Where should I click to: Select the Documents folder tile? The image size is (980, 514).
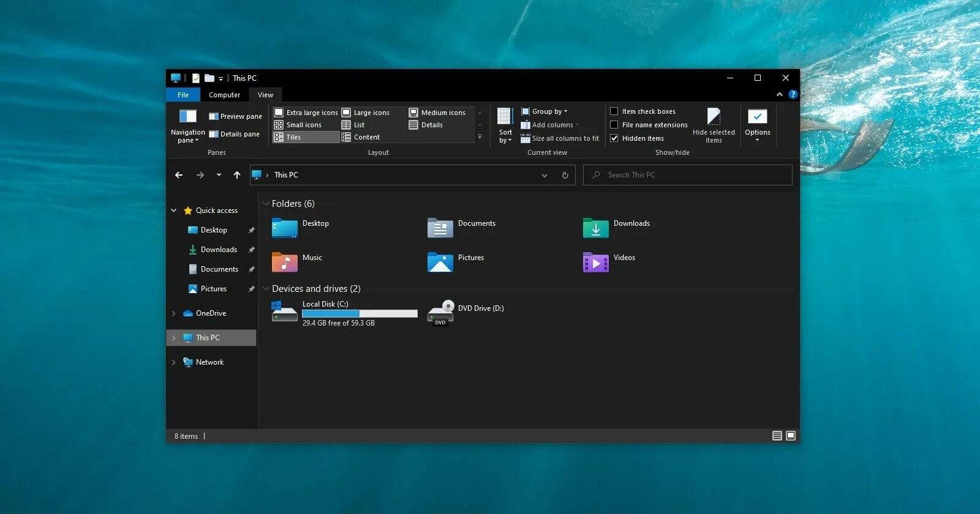coord(461,228)
